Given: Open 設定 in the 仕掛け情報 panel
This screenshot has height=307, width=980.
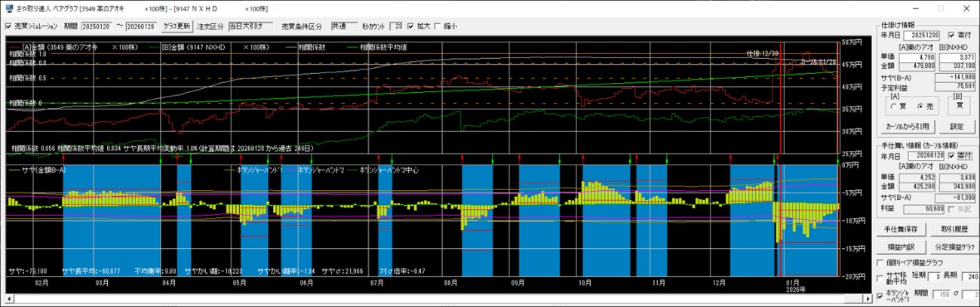Looking at the screenshot, I should click(956, 127).
